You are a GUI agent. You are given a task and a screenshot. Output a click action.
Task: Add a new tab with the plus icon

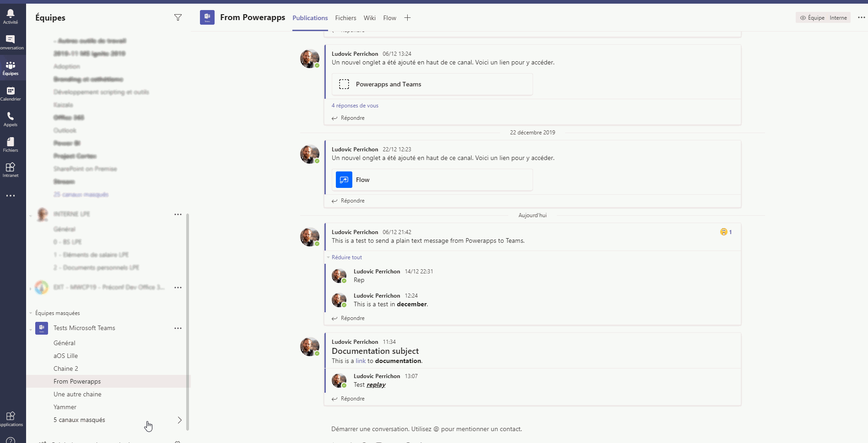(407, 18)
